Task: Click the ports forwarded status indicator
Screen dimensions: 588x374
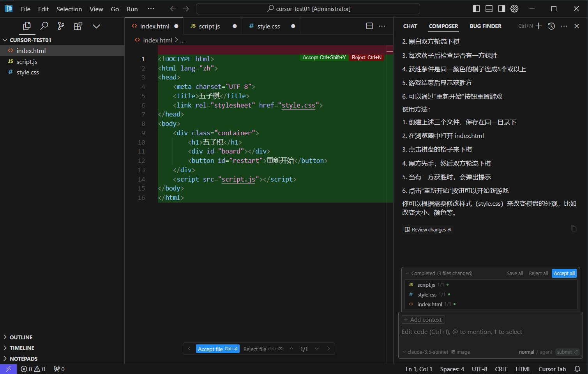Action: pyautogui.click(x=59, y=369)
